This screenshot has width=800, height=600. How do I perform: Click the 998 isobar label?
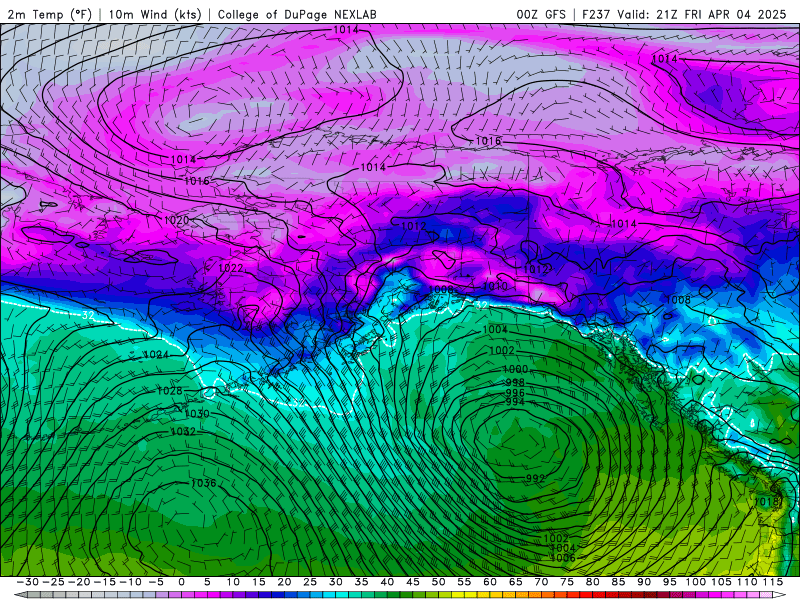click(x=515, y=383)
